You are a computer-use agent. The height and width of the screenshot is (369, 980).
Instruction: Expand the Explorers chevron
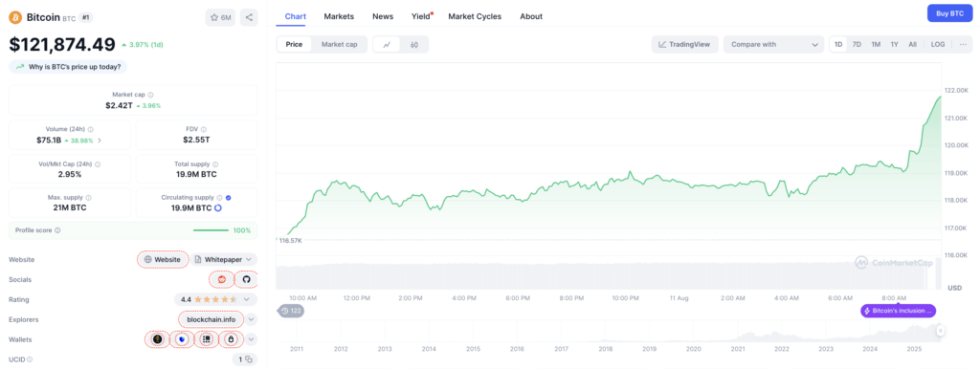[251, 319]
